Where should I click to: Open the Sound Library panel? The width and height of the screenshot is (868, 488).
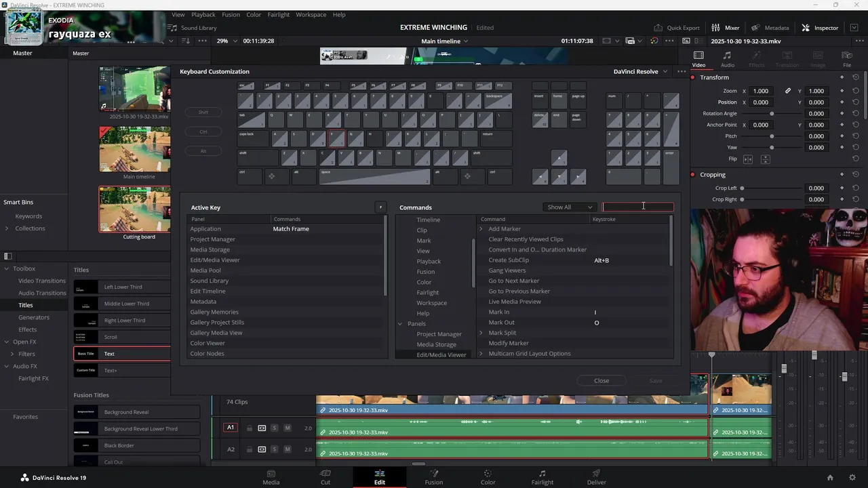click(x=193, y=28)
